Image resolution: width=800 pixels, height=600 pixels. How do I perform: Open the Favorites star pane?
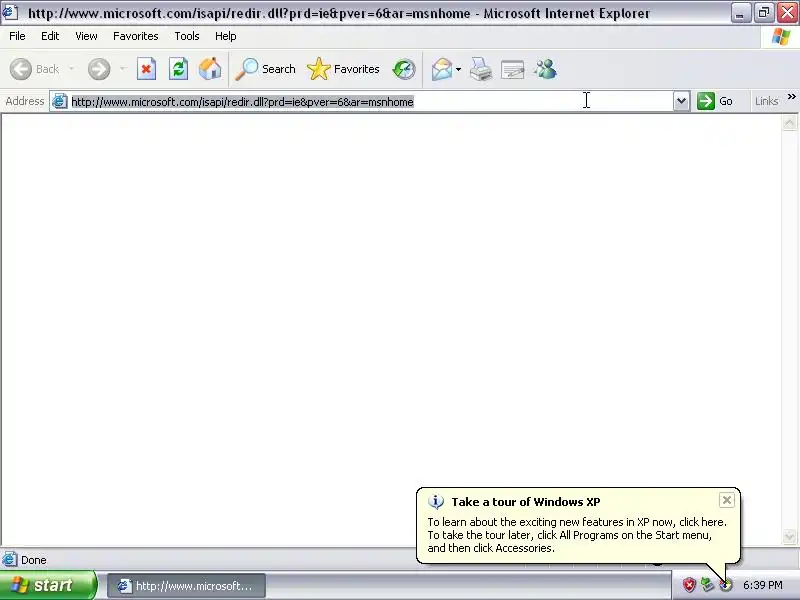point(343,69)
